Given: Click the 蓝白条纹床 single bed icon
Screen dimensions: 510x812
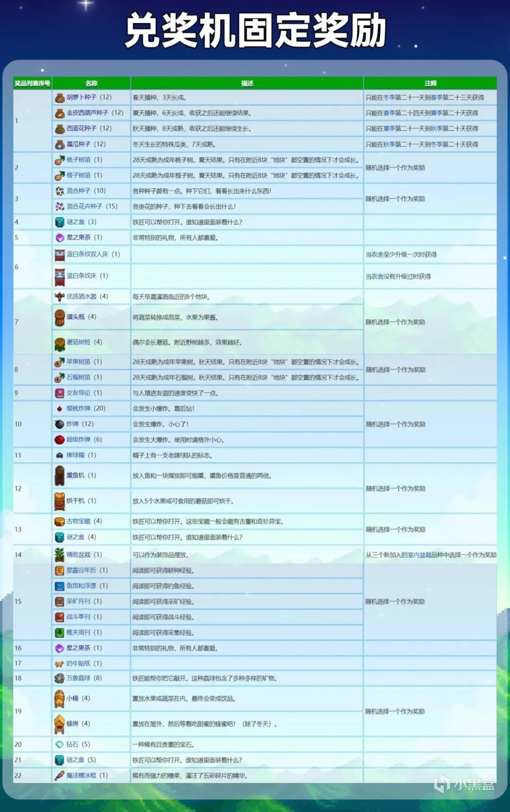Looking at the screenshot, I should [59, 277].
